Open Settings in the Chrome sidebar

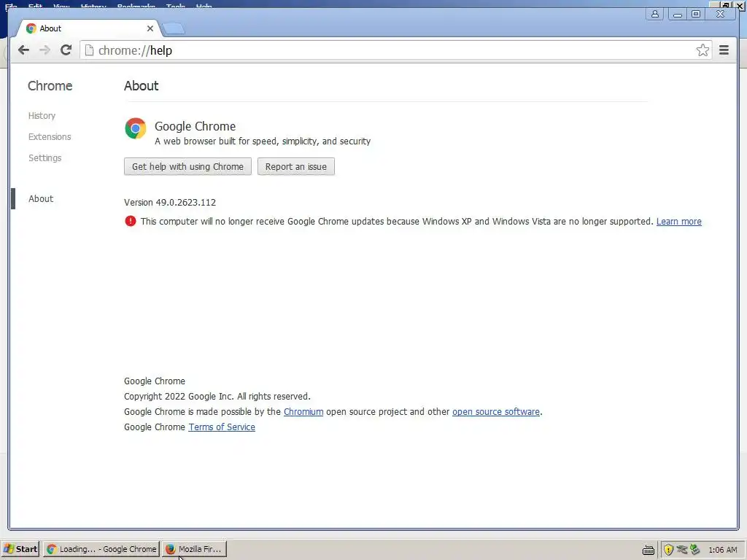click(x=44, y=157)
